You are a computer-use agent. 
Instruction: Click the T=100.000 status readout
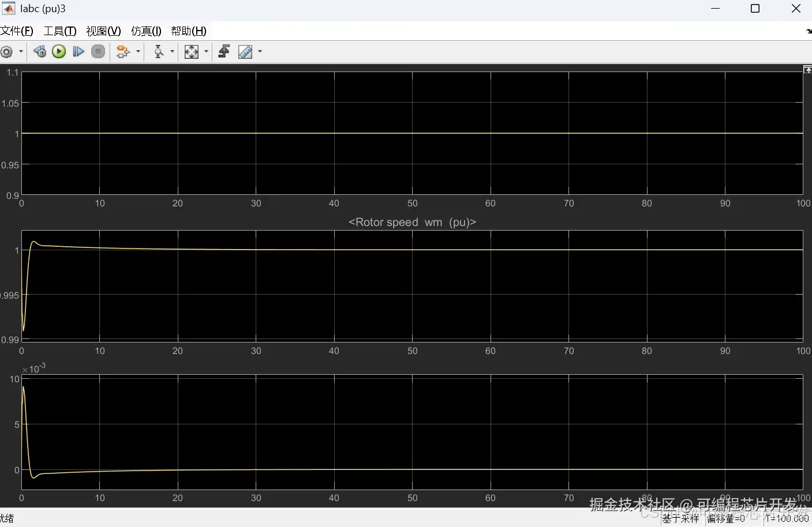[x=787, y=518]
